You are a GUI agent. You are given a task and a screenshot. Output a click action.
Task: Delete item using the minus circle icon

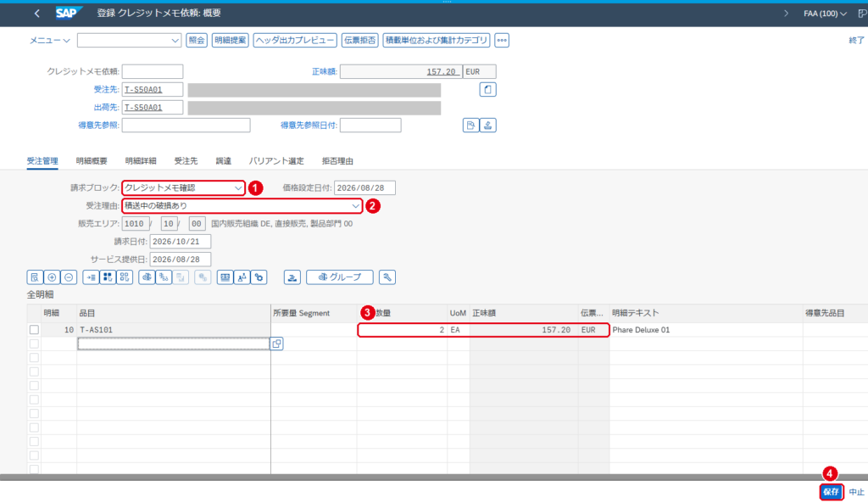(x=69, y=277)
